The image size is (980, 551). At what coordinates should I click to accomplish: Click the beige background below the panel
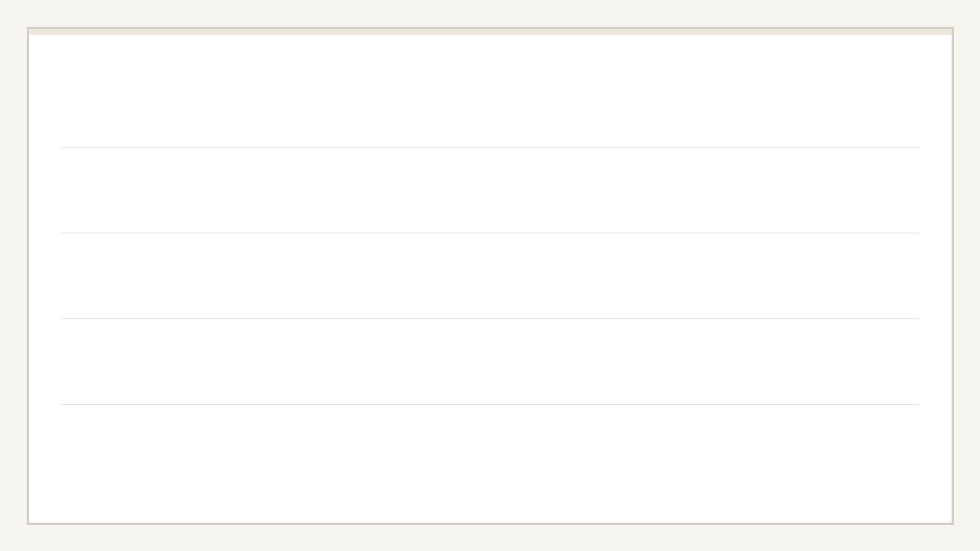click(490, 538)
